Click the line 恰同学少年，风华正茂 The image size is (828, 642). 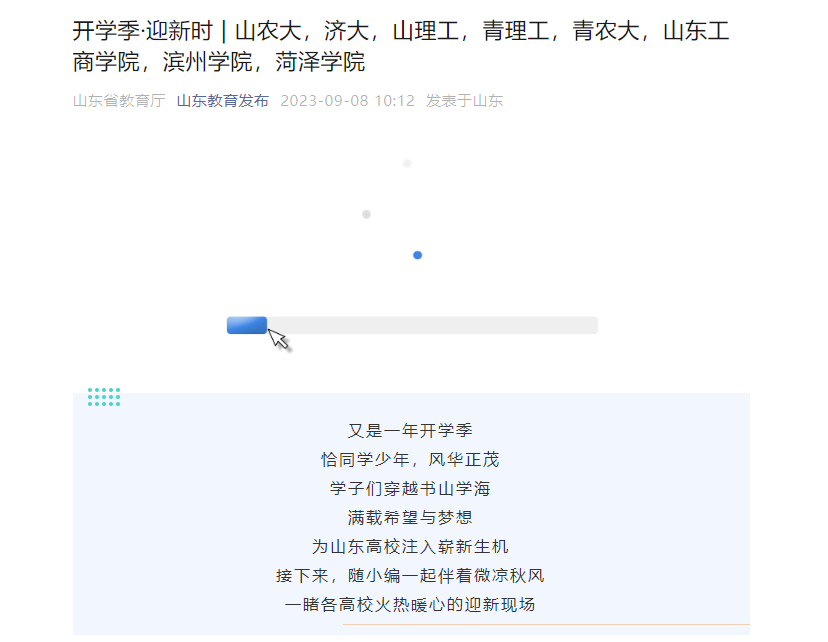pyautogui.click(x=410, y=460)
